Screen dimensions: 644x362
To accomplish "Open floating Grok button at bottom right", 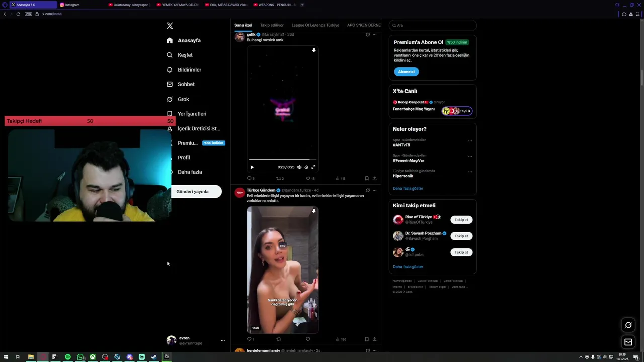I will (628, 325).
